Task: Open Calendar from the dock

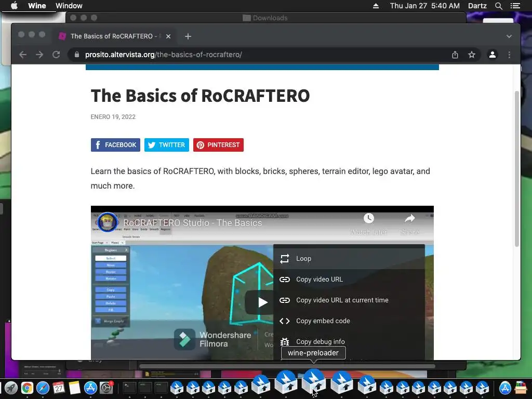Action: pos(59,388)
